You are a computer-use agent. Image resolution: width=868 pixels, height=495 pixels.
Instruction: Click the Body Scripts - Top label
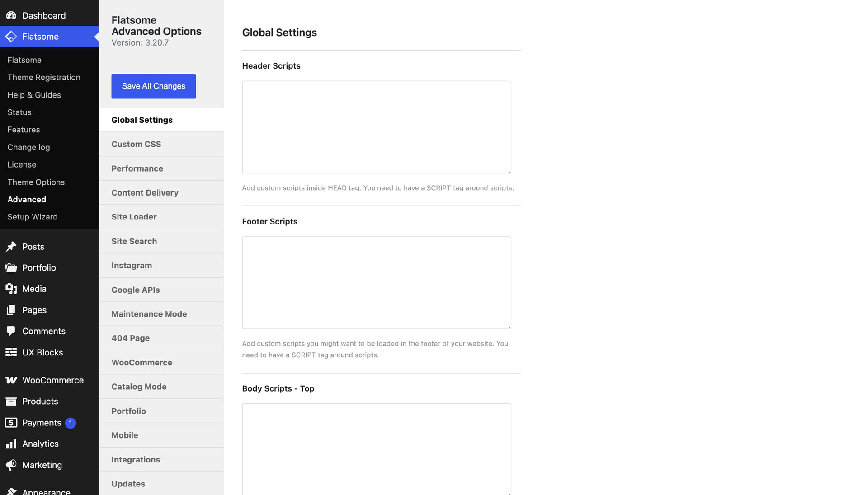point(278,388)
